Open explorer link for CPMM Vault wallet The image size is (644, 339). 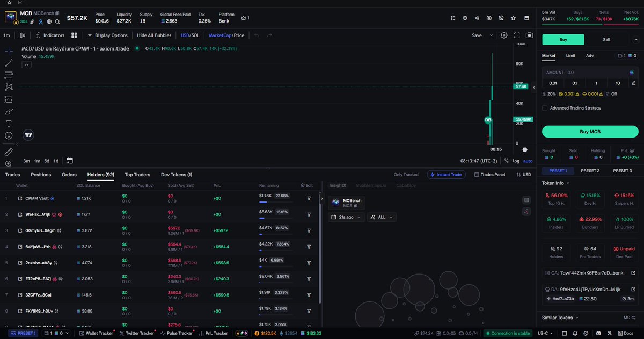coord(20,198)
